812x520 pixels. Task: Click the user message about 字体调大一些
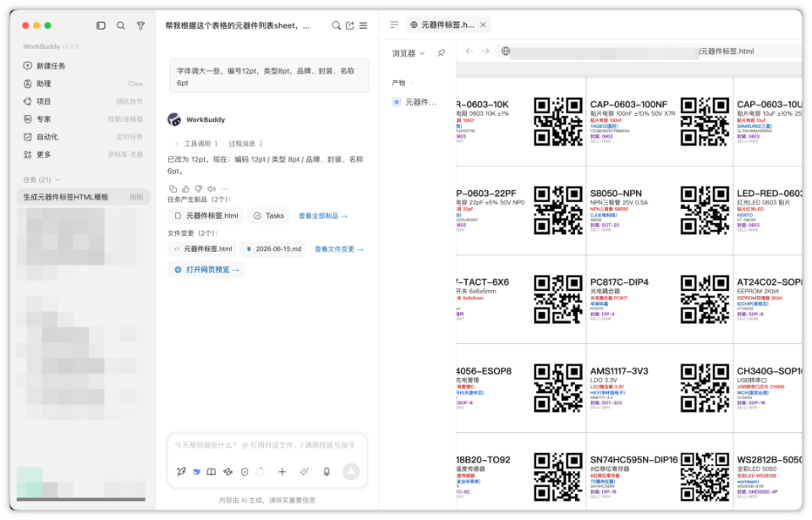pyautogui.click(x=269, y=76)
